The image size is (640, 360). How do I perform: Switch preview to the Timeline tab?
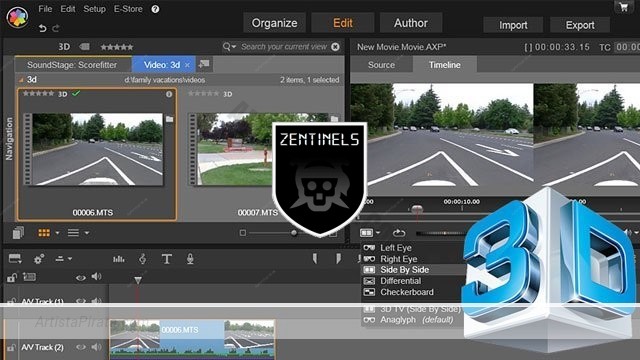444,65
